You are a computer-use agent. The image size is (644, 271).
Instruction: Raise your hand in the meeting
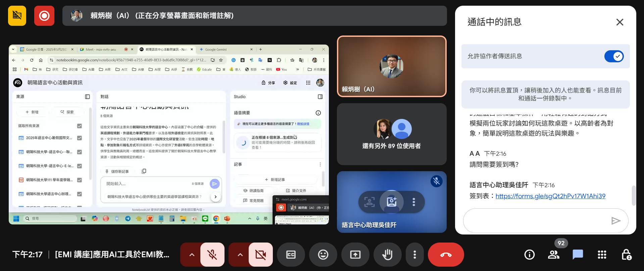(x=387, y=255)
